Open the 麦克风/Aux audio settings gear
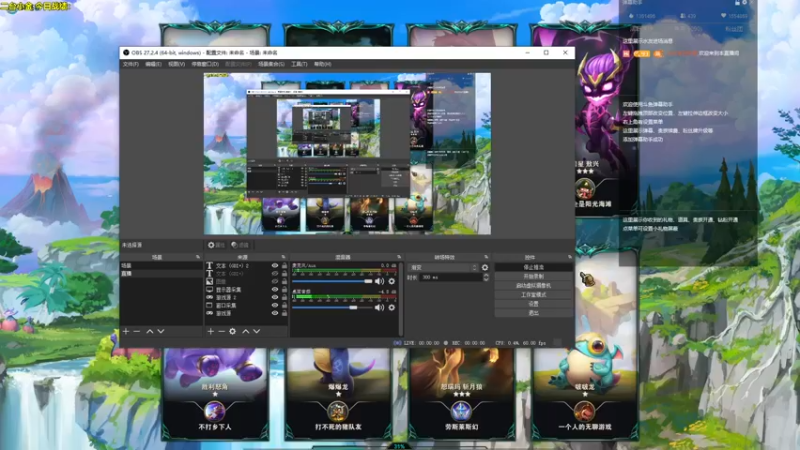 pos(392,281)
